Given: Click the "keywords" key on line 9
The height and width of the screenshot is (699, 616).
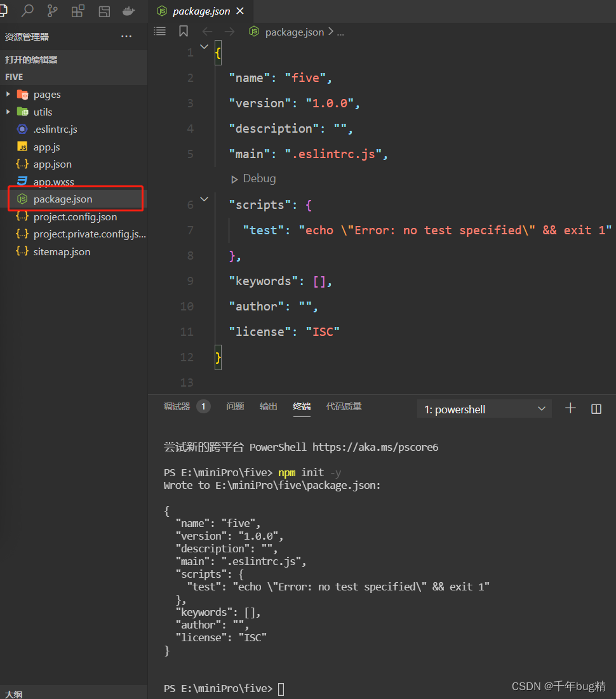Looking at the screenshot, I should coord(263,281).
